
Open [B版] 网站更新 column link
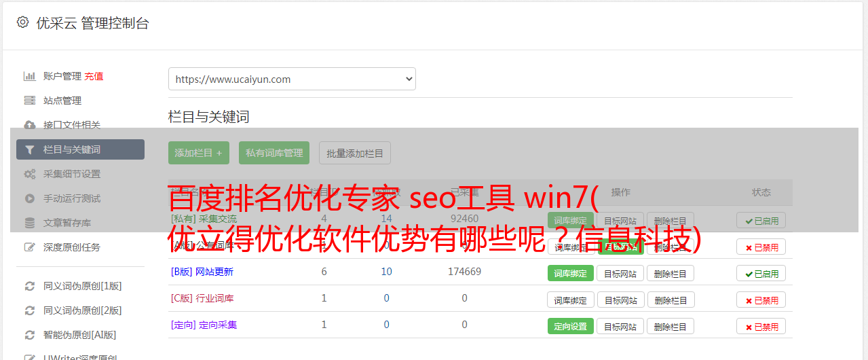202,272
